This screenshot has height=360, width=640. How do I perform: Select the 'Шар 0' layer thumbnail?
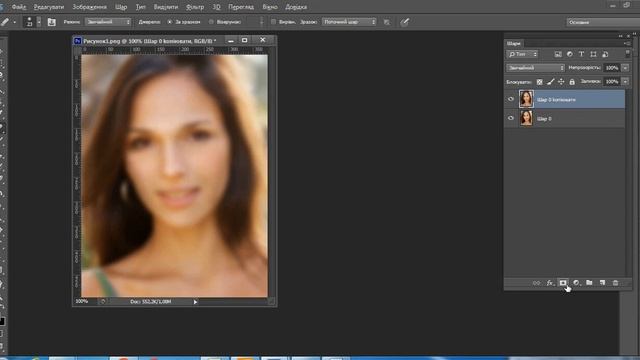pyautogui.click(x=526, y=118)
